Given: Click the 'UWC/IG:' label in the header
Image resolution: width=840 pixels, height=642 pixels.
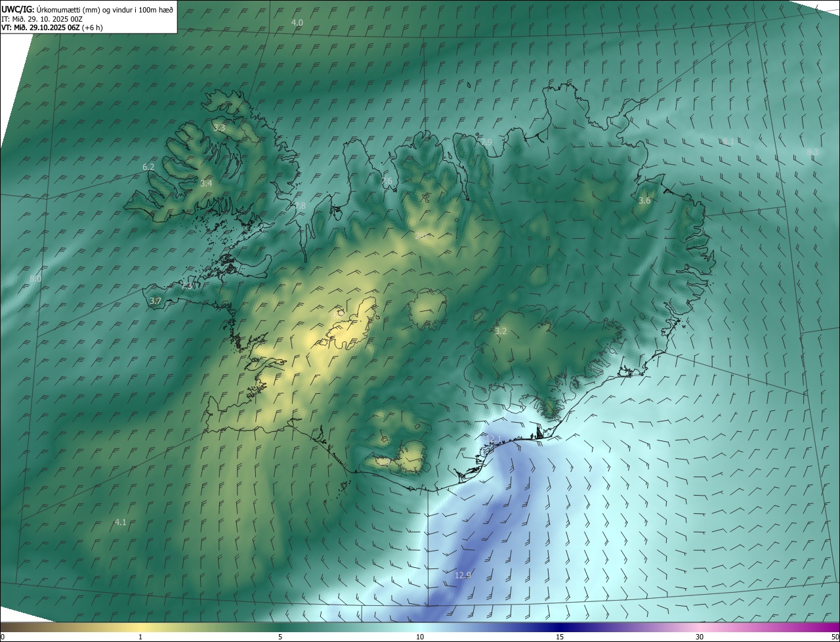Looking at the screenshot, I should coord(18,9).
